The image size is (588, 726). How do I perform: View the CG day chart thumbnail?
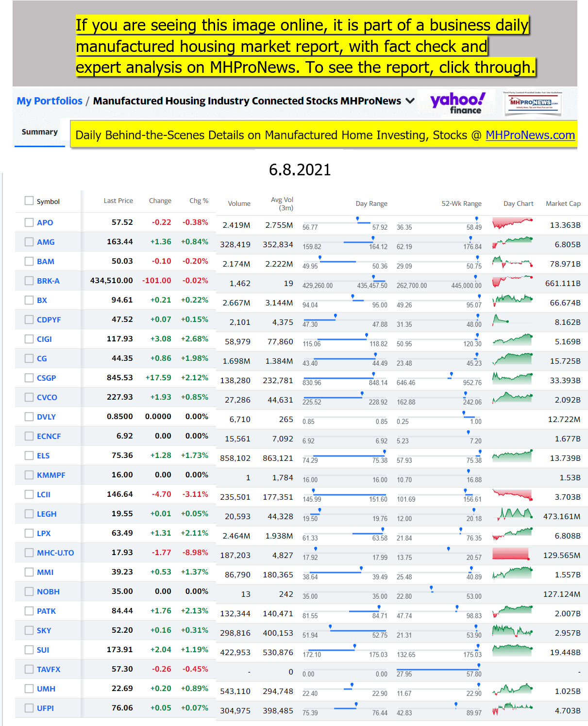(512, 359)
